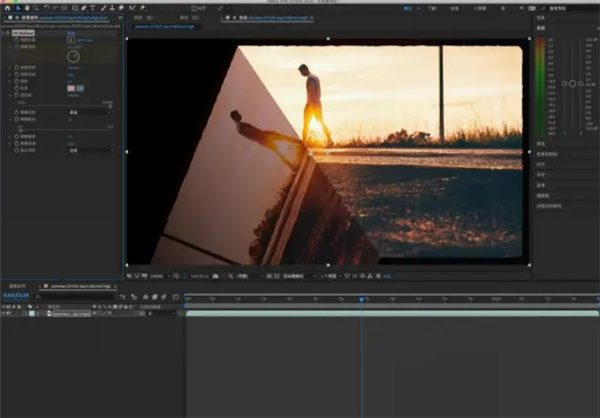Enable the Snapping checkbox in the toolbar
The height and width of the screenshot is (418, 600).
tap(194, 8)
